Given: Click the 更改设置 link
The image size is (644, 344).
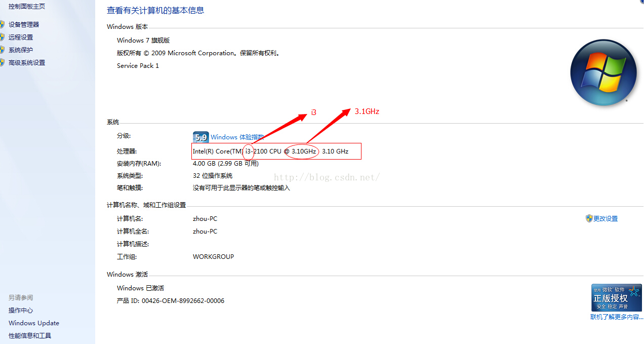Looking at the screenshot, I should click(606, 219).
